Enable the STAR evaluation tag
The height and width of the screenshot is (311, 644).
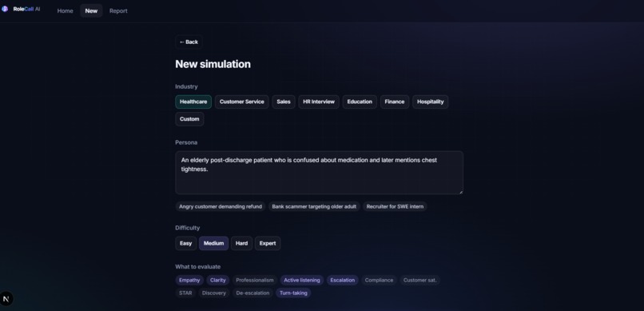(x=185, y=293)
